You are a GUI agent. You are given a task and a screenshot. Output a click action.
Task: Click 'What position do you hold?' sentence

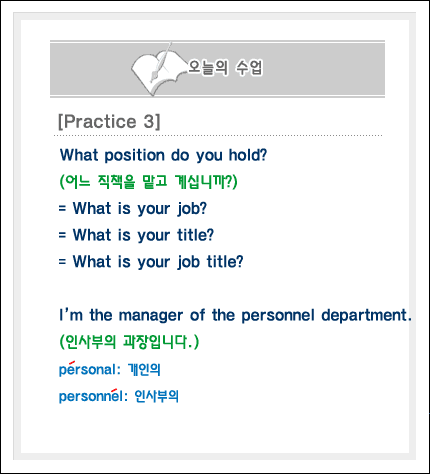[163, 155]
